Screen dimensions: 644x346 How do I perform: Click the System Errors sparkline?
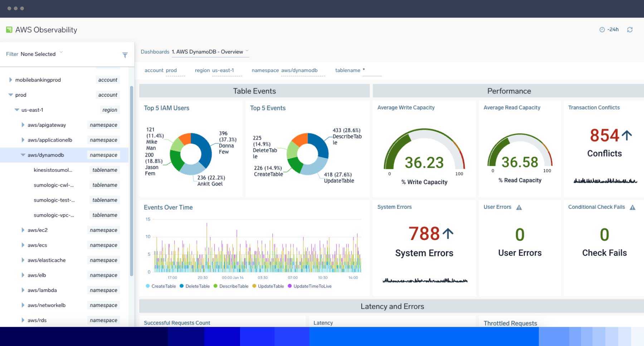pos(425,280)
